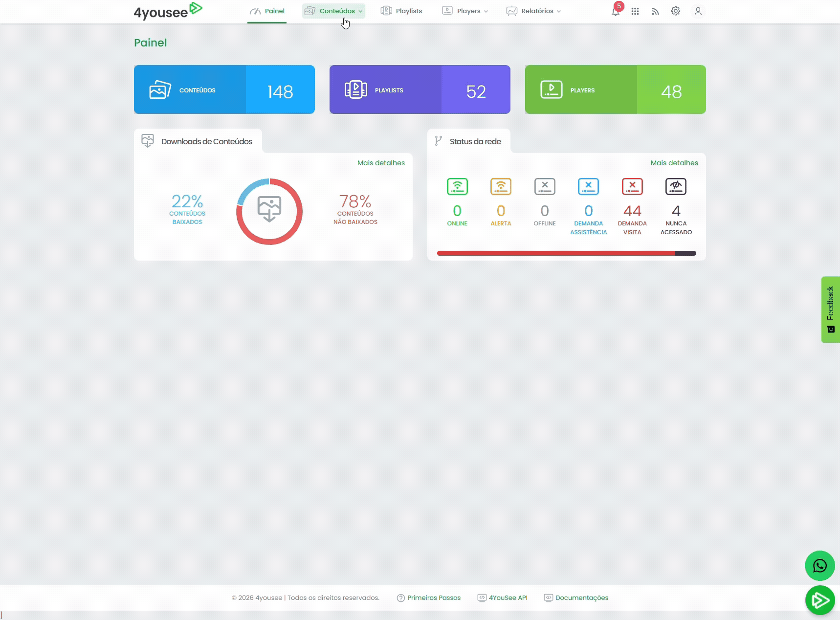Screen dimensions: 840x620
Task: Click the Nunca Acessado status icon
Action: pos(676,186)
